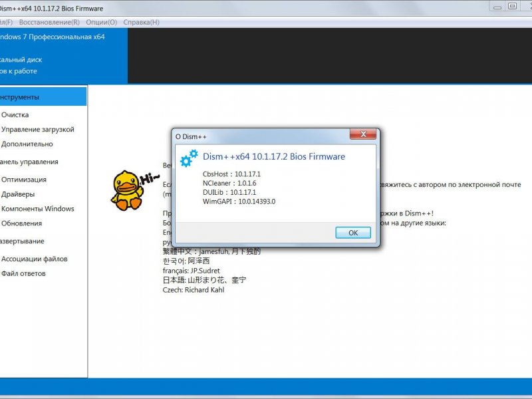The image size is (532, 399).
Task: Close the About Dism++ dialog with X
Action: 363,134
